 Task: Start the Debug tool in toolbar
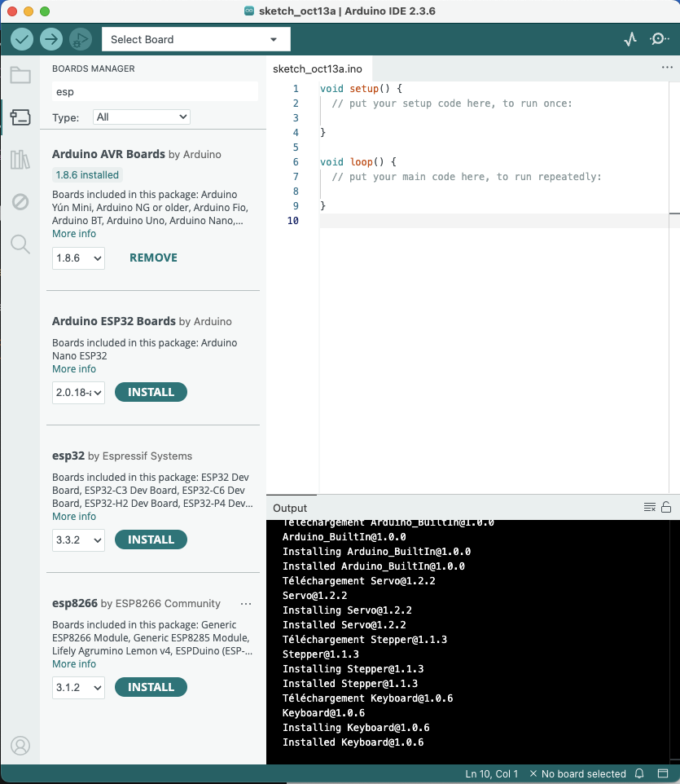pyautogui.click(x=80, y=39)
